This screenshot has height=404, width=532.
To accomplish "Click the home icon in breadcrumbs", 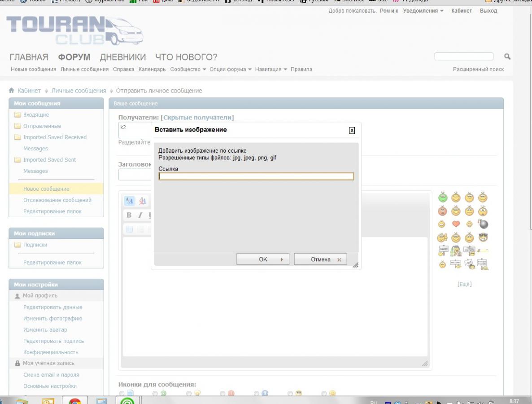I will 12,90.
